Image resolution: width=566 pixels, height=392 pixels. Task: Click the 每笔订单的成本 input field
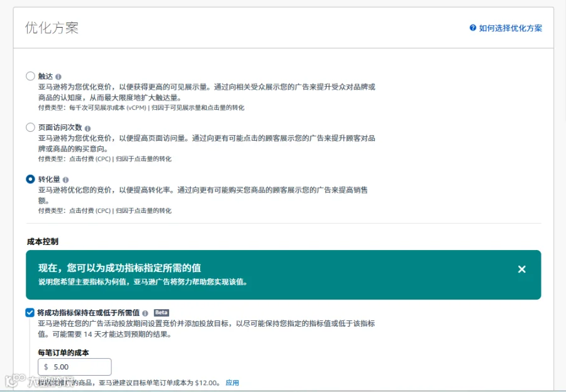tap(75, 367)
